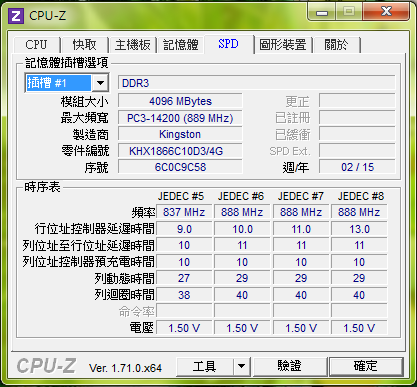Click the 確定 button
The image size is (417, 387).
pyautogui.click(x=366, y=366)
